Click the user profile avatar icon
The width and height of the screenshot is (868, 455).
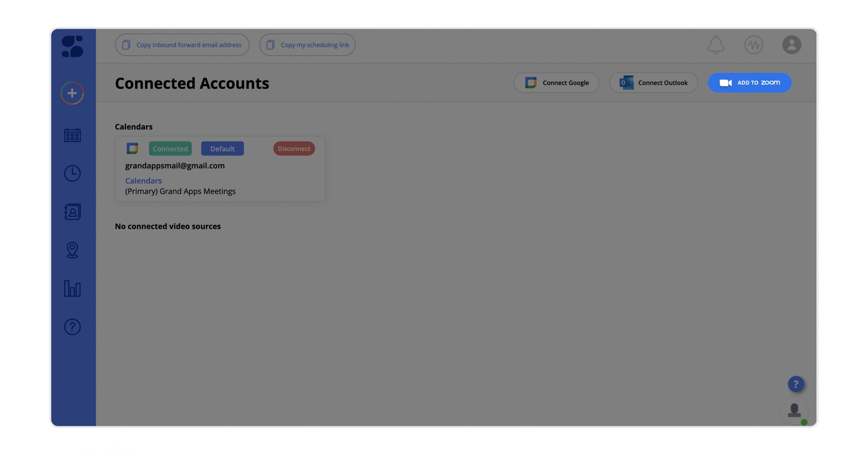(792, 44)
